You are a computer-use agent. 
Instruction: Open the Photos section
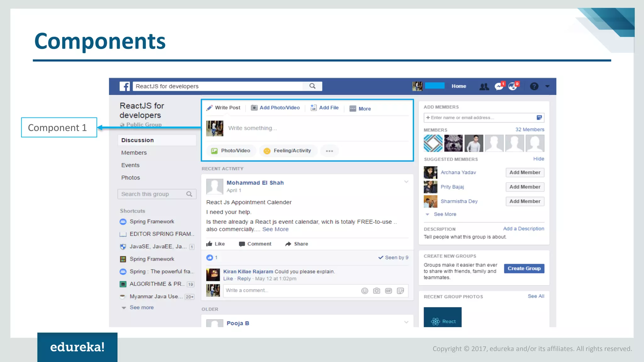pyautogui.click(x=130, y=178)
